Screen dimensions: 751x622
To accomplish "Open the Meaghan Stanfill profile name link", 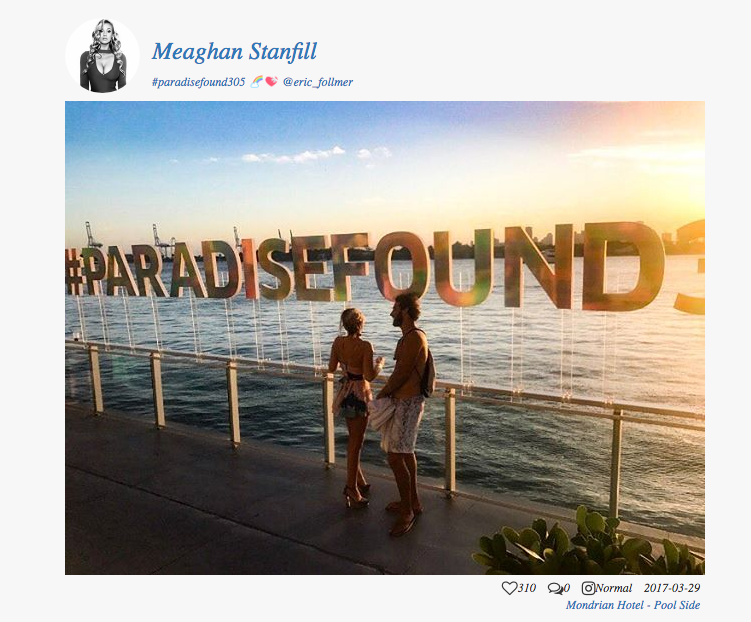I will [x=234, y=52].
